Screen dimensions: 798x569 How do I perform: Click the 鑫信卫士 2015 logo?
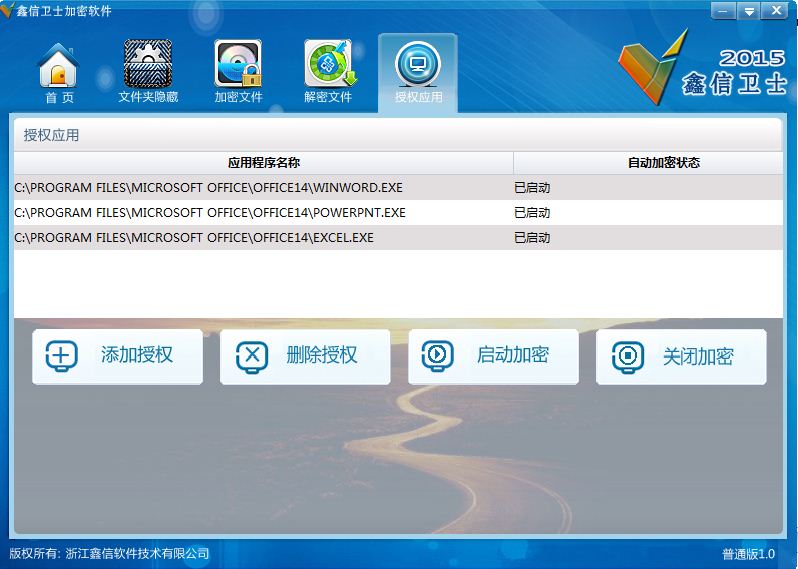click(701, 65)
